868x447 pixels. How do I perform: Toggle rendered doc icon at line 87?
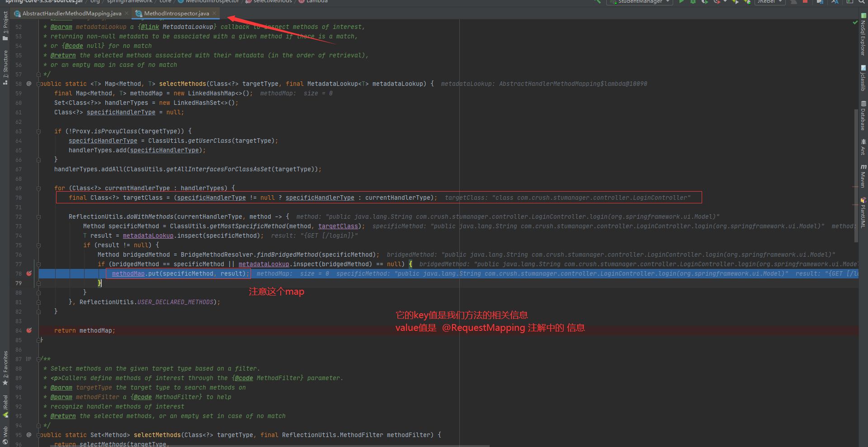(28, 359)
